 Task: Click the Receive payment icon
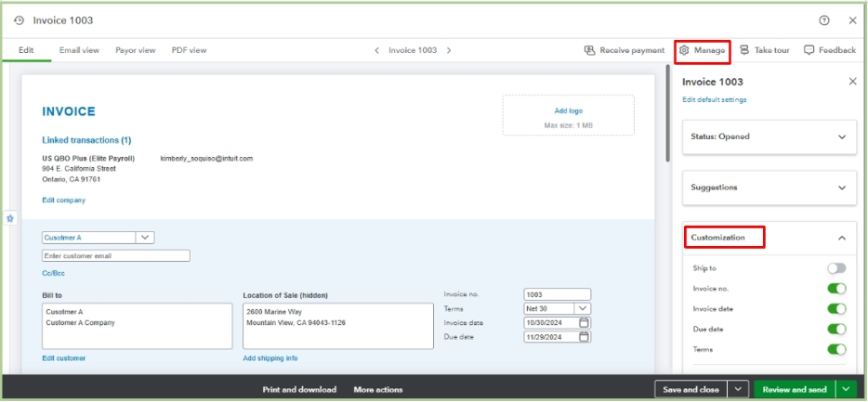[589, 50]
